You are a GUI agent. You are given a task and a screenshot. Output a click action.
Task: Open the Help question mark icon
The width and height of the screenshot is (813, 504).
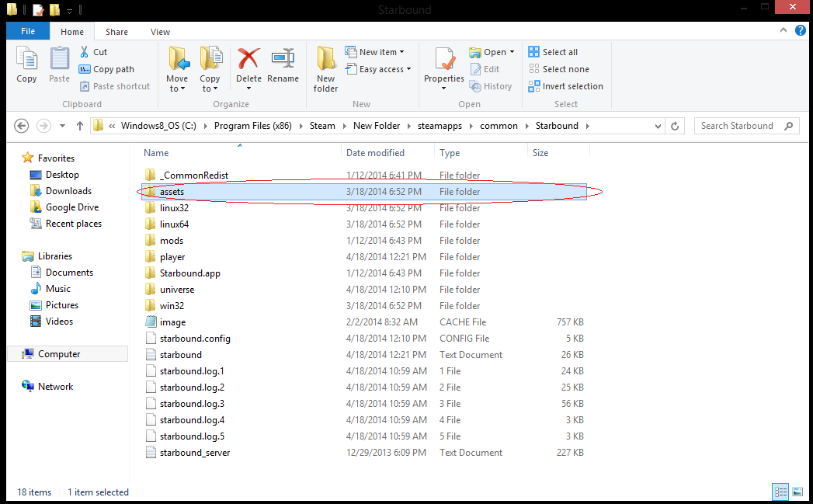(800, 30)
